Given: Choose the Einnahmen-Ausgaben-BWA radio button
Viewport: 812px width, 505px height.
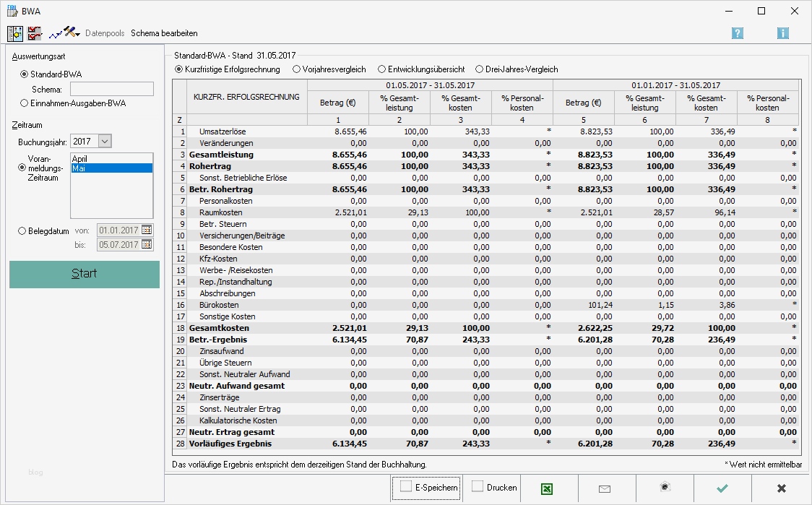Looking at the screenshot, I should coord(25,103).
